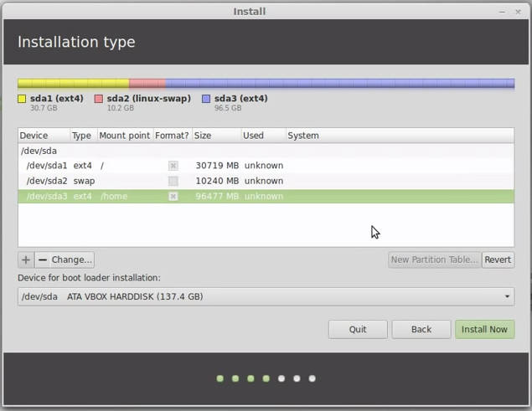Viewport: 532px width, 411px height.
Task: Toggle format checkbox for /dev/sda3 home
Action: [173, 197]
